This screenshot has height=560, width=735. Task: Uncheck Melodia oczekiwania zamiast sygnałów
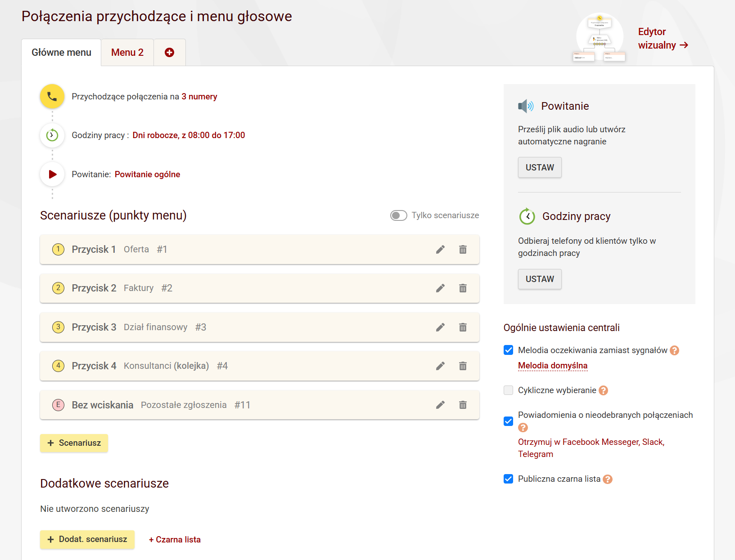[508, 350]
